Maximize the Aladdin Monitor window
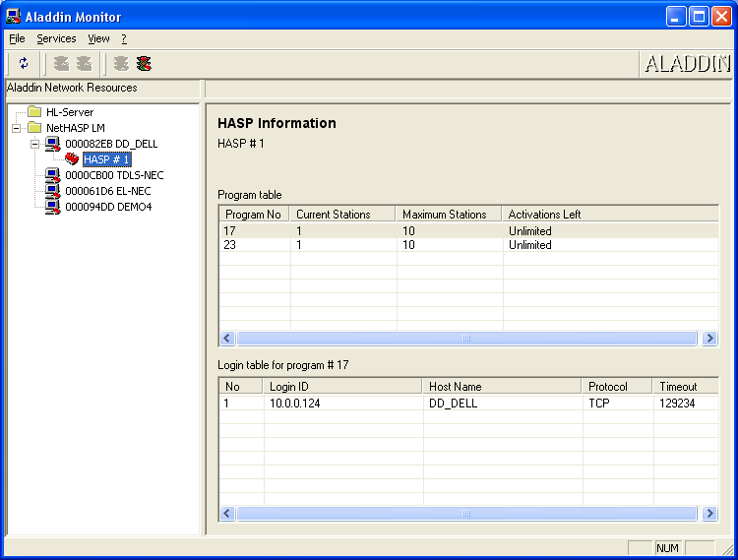This screenshot has height=560, width=738. tap(699, 17)
